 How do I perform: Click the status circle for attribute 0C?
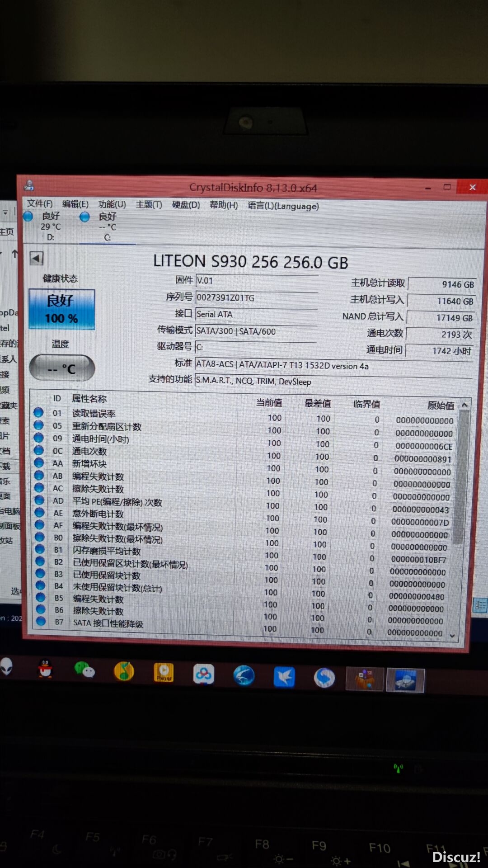(39, 450)
